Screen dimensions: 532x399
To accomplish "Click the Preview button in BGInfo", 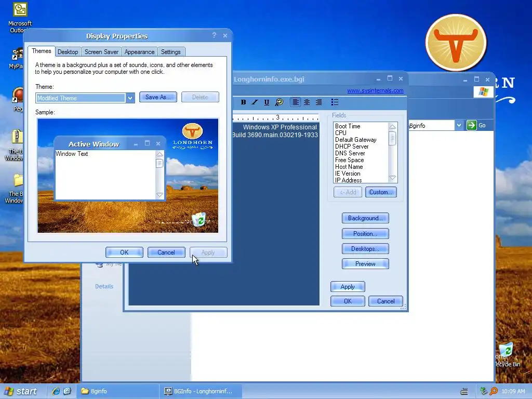I will (x=365, y=264).
